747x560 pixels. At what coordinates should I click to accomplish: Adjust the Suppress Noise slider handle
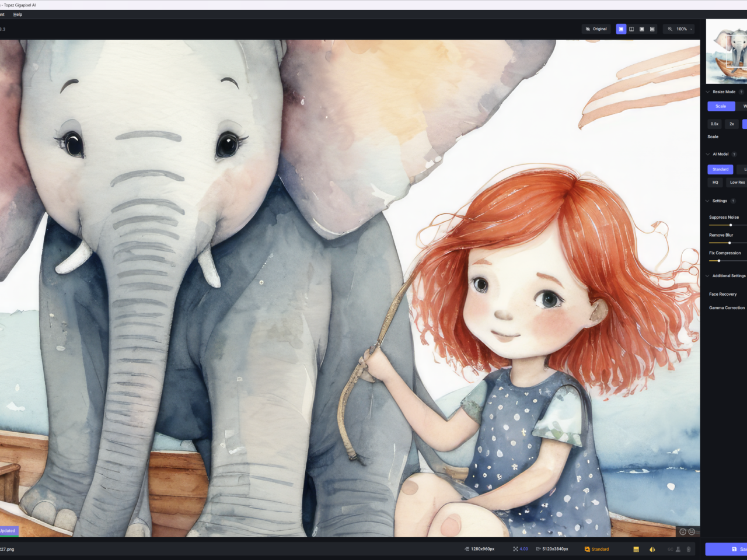pos(731,225)
